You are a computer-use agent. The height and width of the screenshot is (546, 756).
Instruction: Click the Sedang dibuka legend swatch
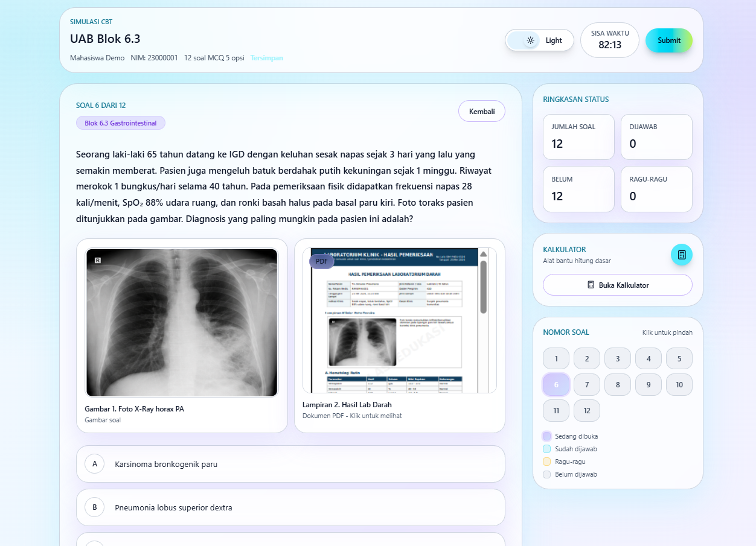click(547, 436)
